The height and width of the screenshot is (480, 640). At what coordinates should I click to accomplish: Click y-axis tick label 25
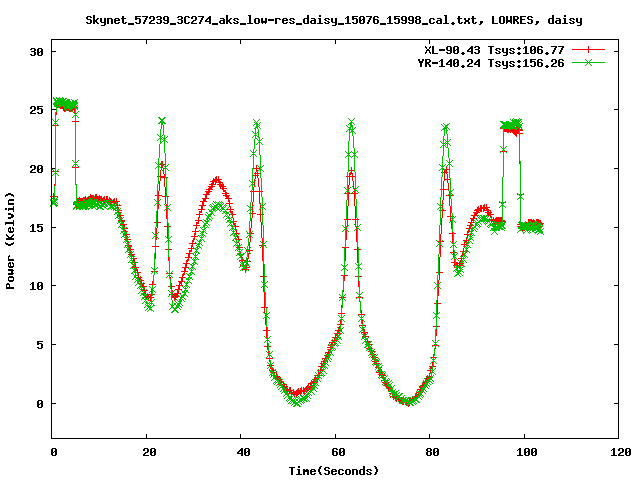point(36,110)
